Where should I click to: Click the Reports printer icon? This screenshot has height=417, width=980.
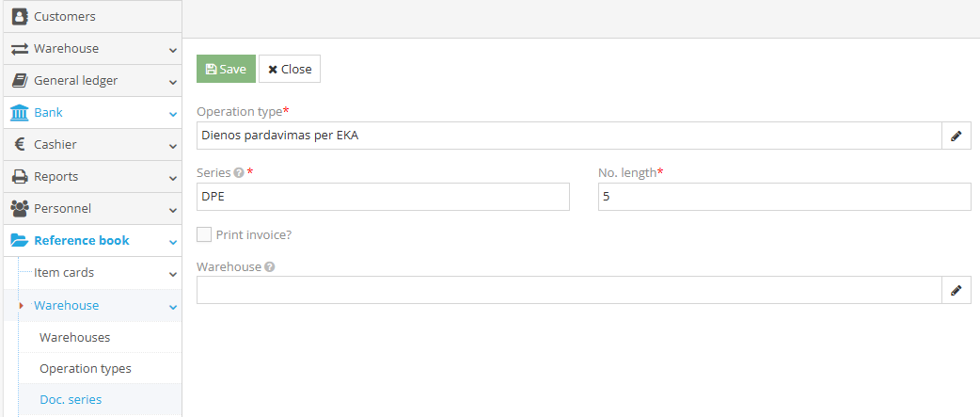[19, 176]
